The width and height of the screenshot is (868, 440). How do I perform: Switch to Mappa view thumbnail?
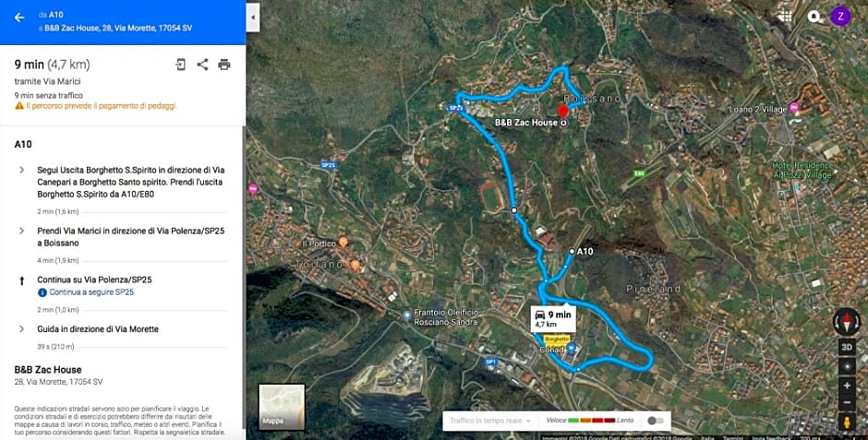[282, 407]
